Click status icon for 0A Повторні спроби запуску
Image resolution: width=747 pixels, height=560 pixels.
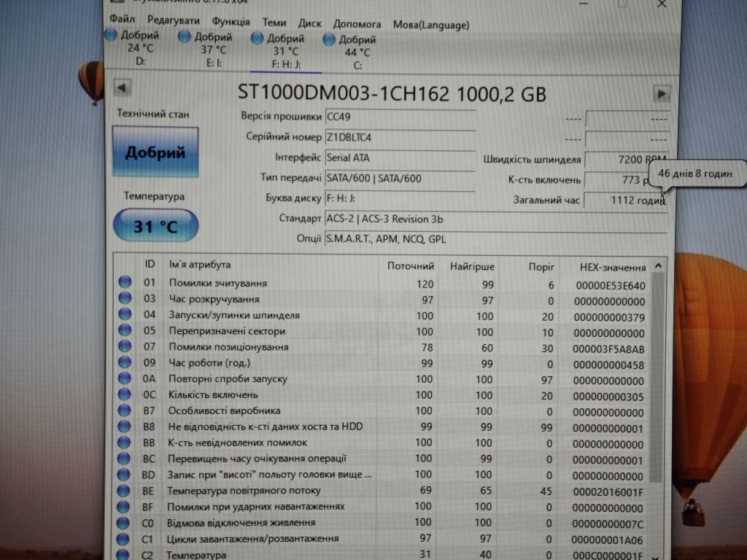(x=124, y=378)
